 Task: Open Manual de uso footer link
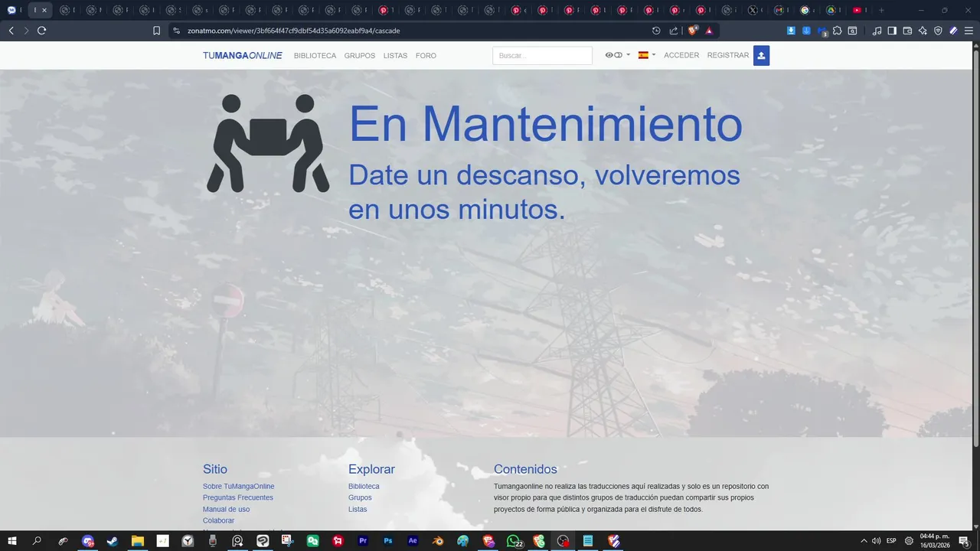point(226,509)
